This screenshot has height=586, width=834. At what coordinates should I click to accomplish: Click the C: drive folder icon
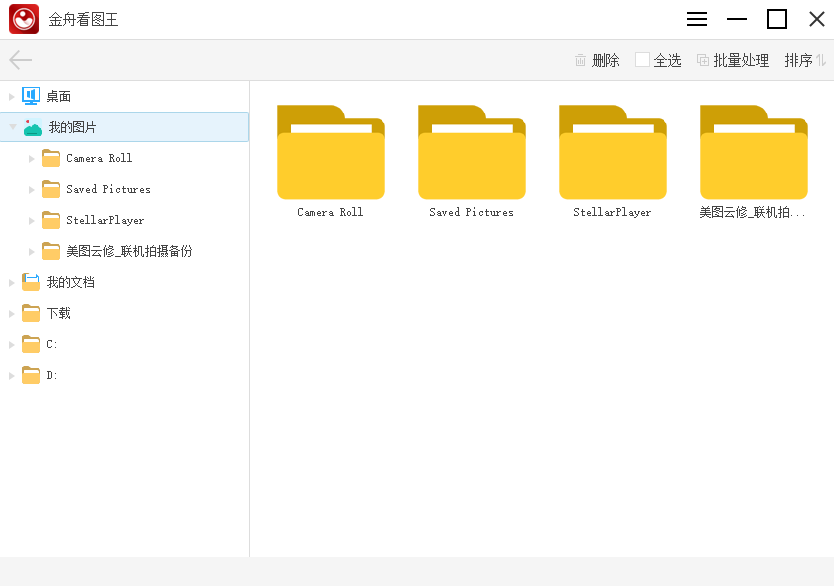point(31,344)
